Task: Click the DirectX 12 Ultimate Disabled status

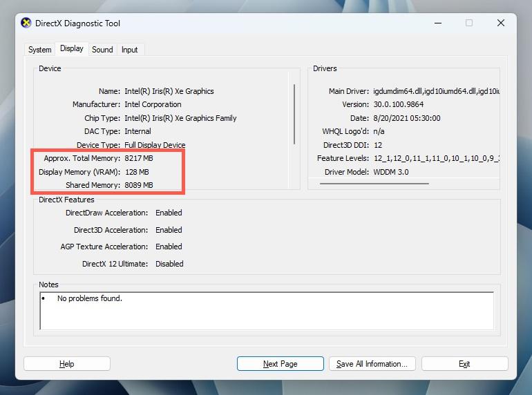Action: [169, 264]
